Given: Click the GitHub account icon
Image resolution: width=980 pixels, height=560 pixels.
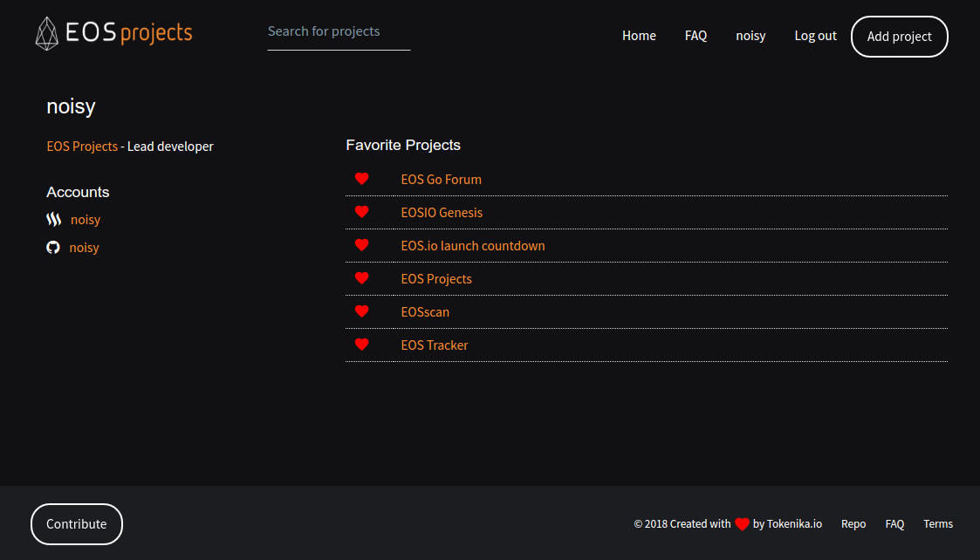Looking at the screenshot, I should (53, 248).
